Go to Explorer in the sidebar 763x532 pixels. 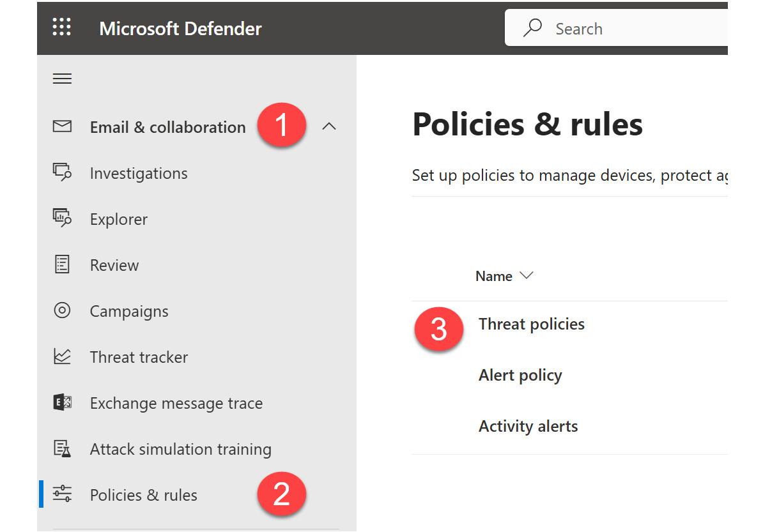click(x=119, y=219)
